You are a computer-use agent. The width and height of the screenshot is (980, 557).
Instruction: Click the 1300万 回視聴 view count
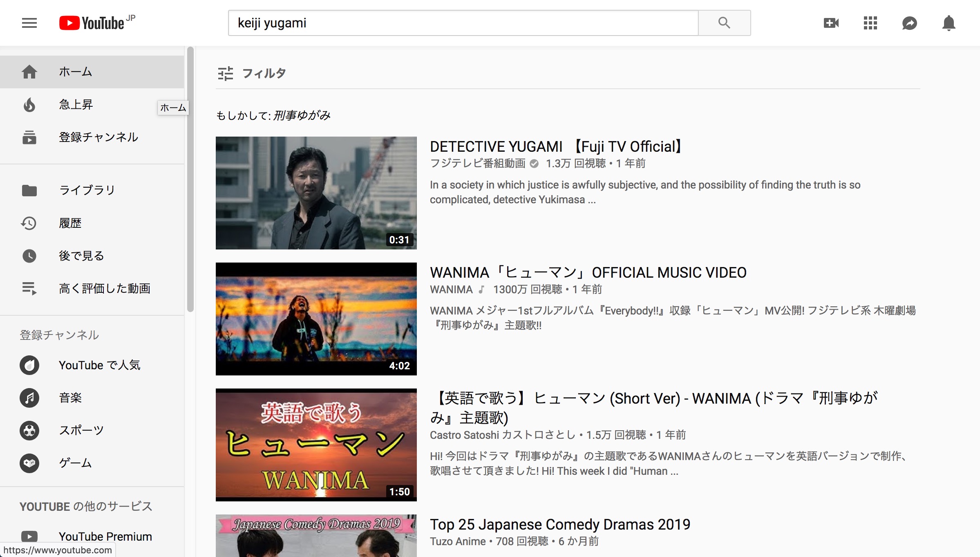tap(528, 290)
